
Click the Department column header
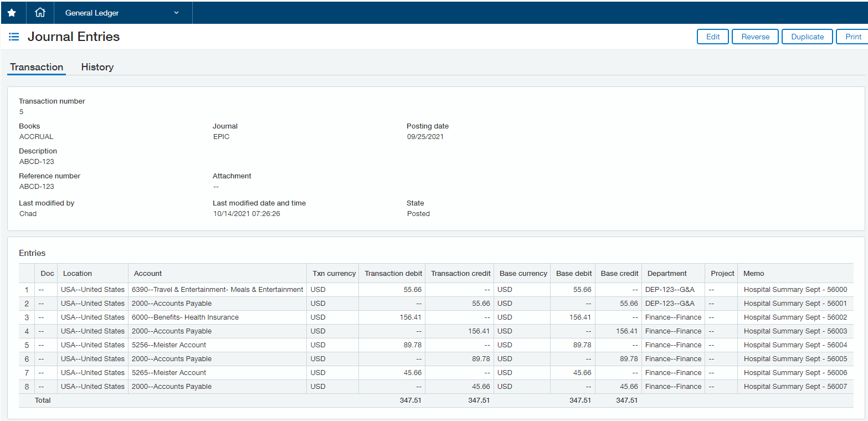(x=666, y=273)
